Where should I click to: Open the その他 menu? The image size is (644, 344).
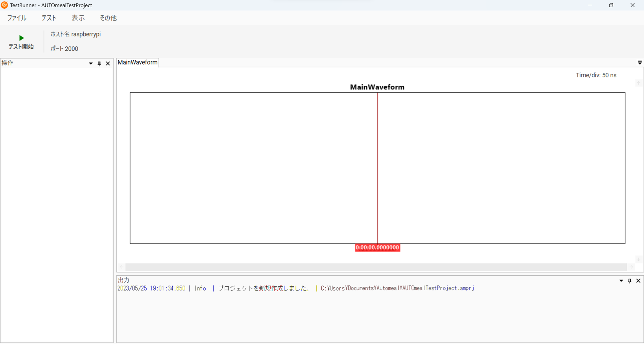point(108,18)
